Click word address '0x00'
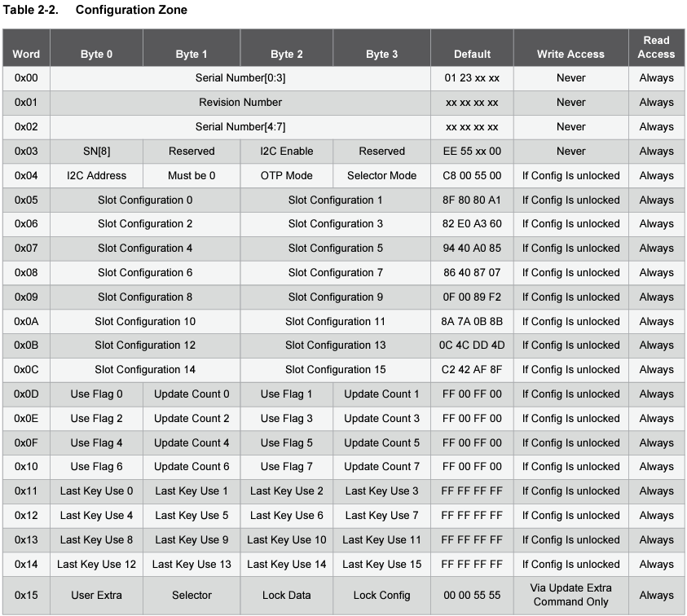This screenshot has height=616, width=687. click(26, 78)
